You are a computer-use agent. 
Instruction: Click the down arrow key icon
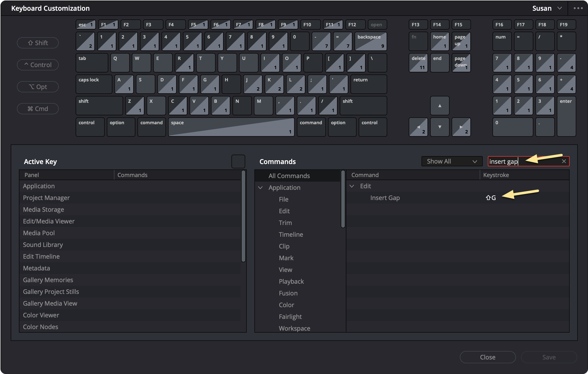coord(440,127)
